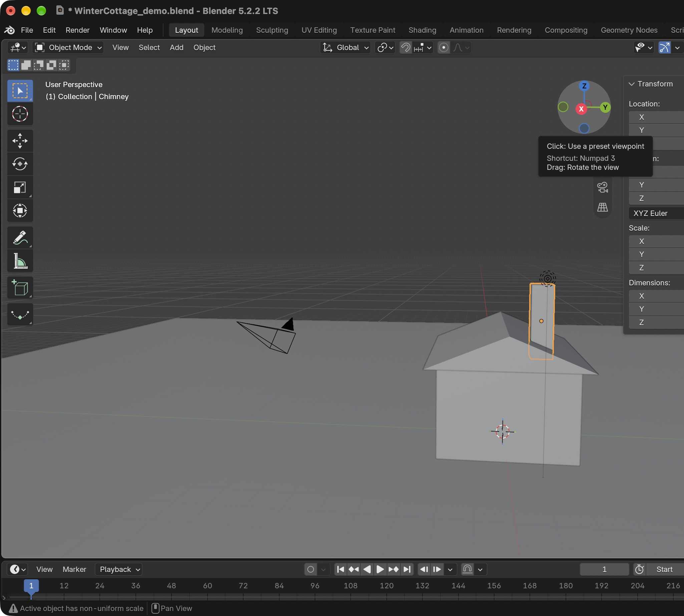Open Global transform orientation dropdown
The height and width of the screenshot is (616, 684).
pyautogui.click(x=346, y=47)
